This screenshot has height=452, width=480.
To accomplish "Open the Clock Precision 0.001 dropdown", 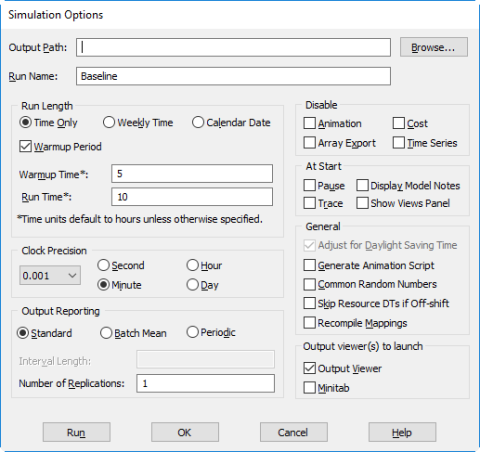I will [x=50, y=275].
